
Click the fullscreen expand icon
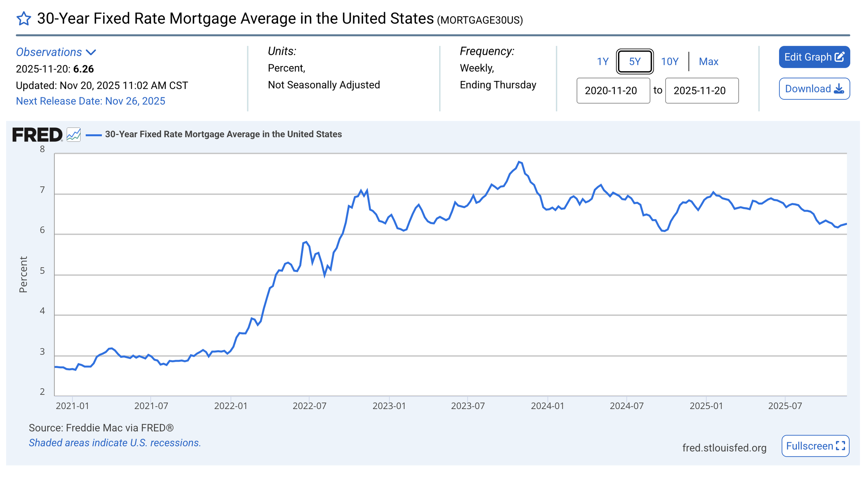coord(841,446)
